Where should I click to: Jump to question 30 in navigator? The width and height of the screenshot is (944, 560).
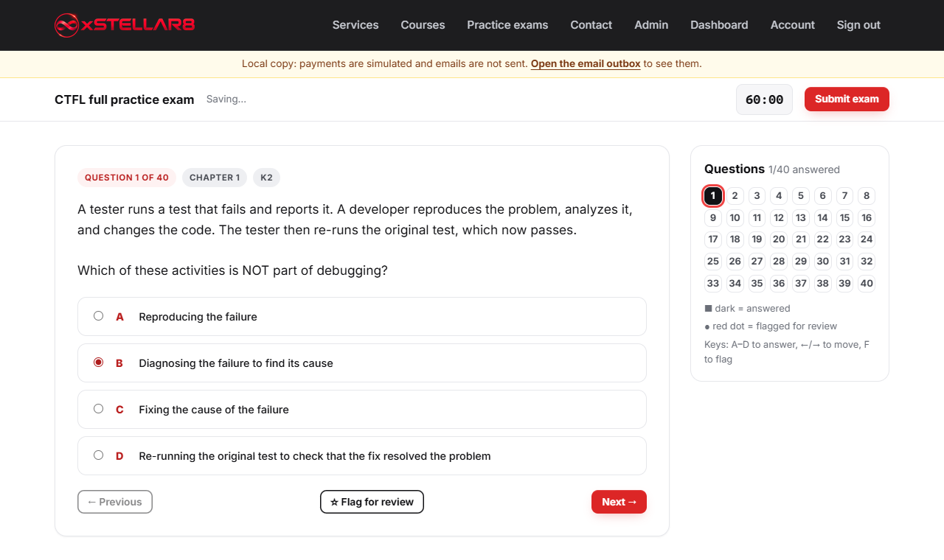[822, 261]
